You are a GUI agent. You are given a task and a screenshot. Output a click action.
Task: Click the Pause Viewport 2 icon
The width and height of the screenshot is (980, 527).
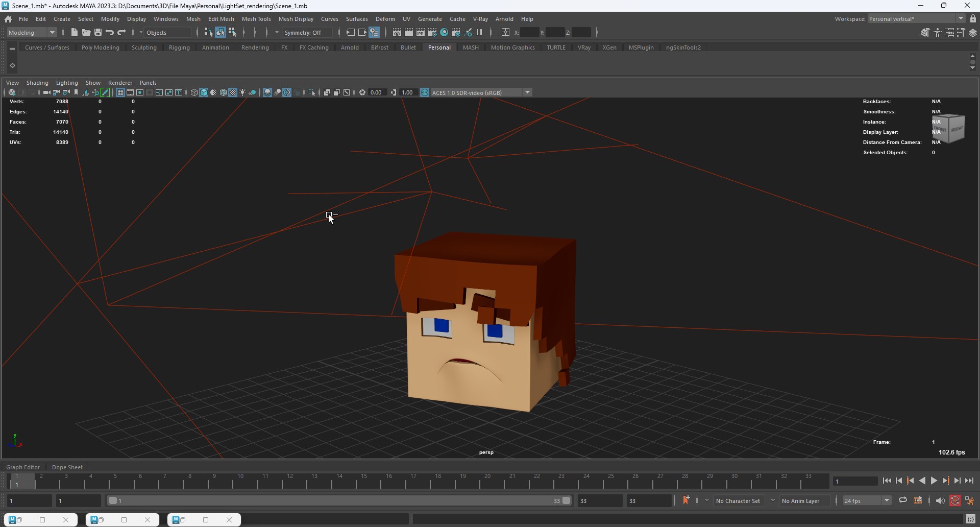[479, 32]
